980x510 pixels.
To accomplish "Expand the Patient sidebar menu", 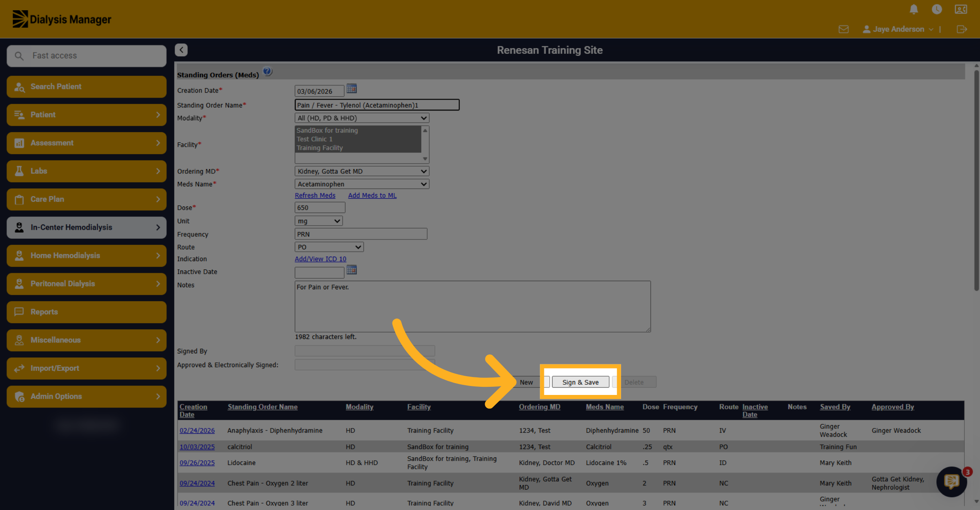I will pos(87,115).
